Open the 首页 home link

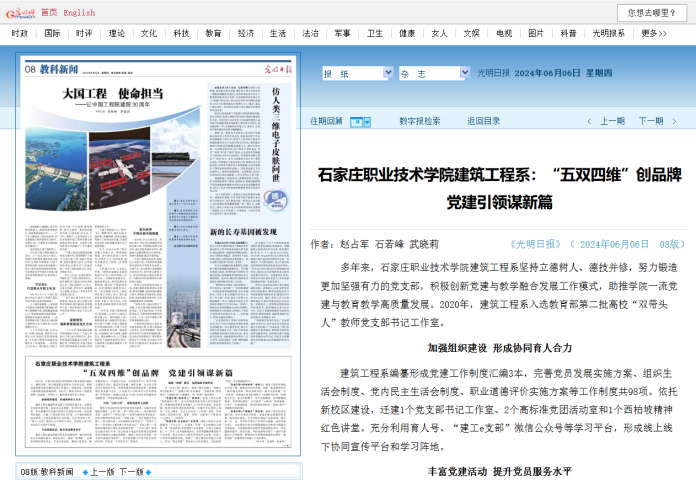49,13
